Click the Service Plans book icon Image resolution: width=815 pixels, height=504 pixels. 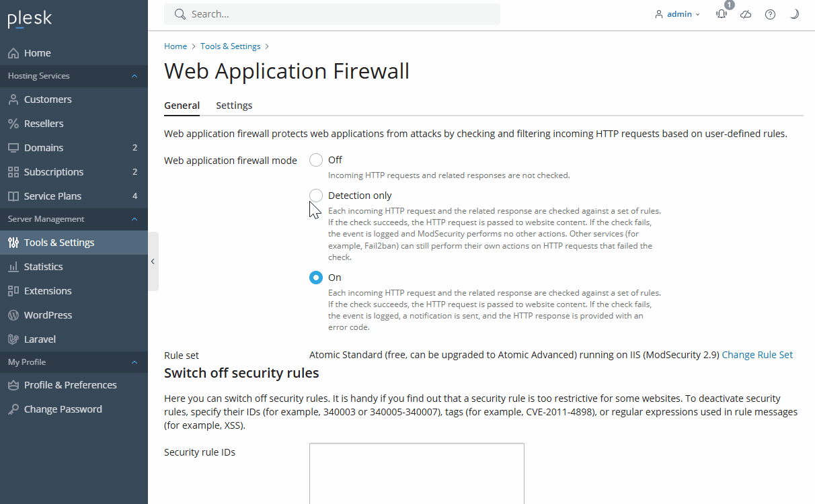[x=13, y=196]
